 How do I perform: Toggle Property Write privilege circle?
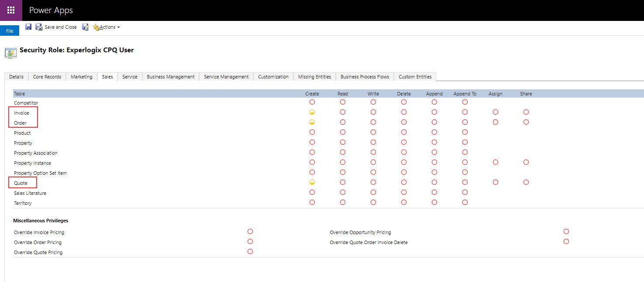[x=373, y=142]
